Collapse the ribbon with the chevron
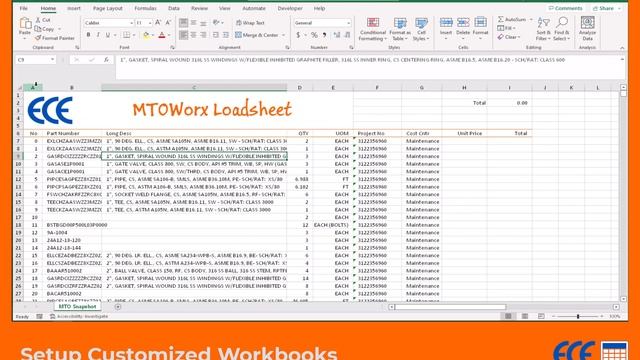 (x=622, y=48)
